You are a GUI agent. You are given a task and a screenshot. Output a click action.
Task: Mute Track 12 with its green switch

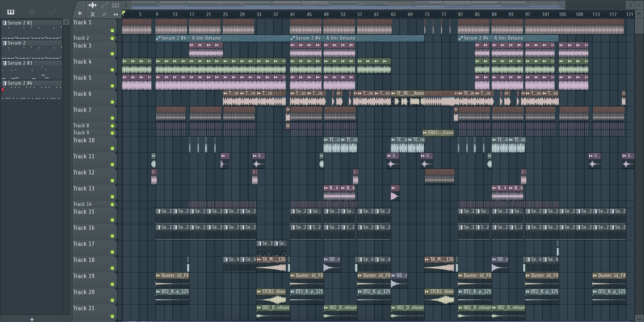[x=112, y=180]
